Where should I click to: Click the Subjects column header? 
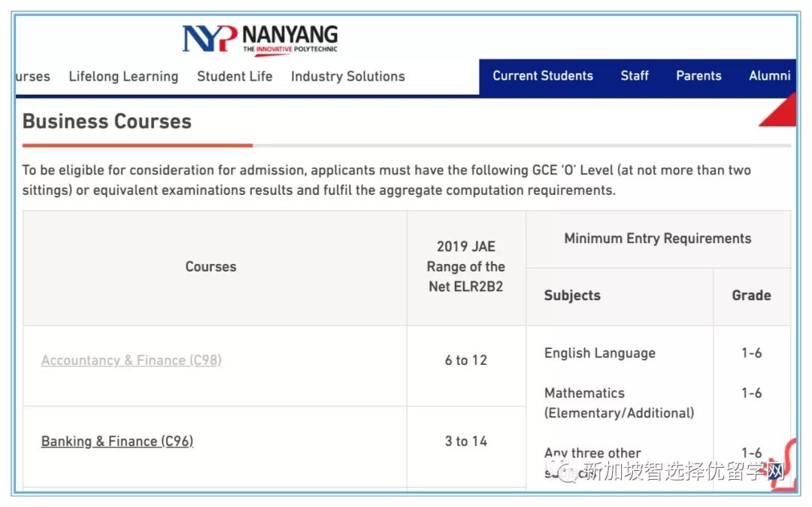point(572,296)
